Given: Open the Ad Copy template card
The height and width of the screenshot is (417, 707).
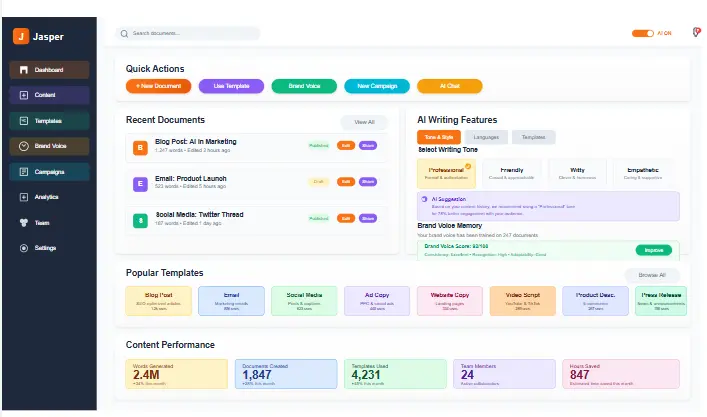Looking at the screenshot, I should pyautogui.click(x=377, y=301).
